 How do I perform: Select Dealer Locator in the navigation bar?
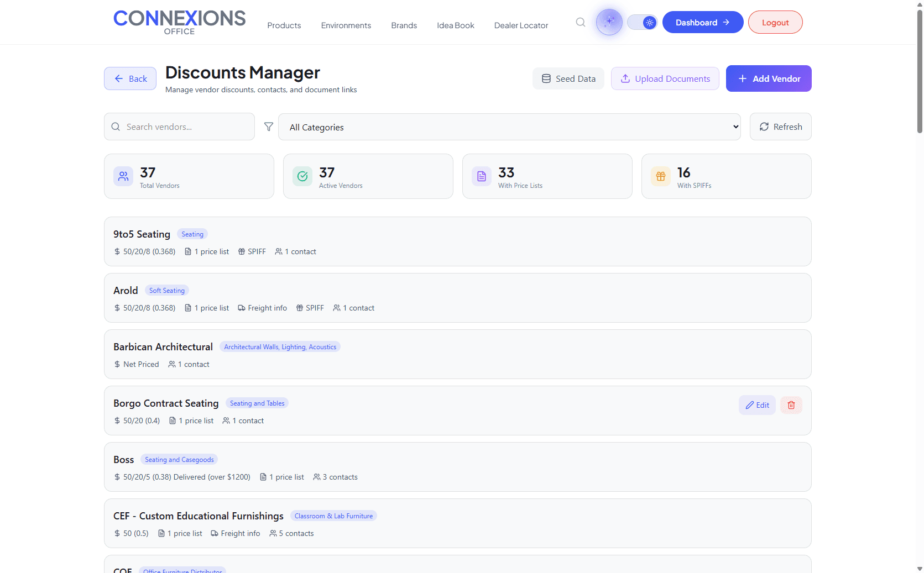tap(520, 25)
